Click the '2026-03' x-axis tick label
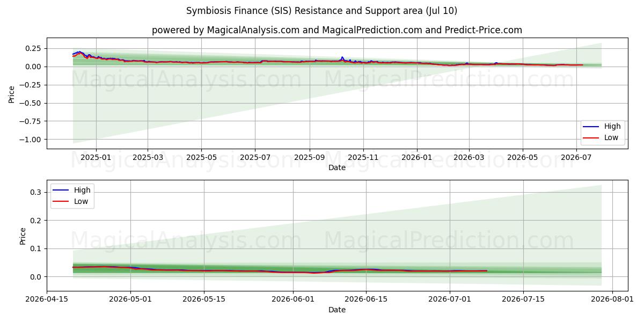644x322 pixels. (x=469, y=157)
